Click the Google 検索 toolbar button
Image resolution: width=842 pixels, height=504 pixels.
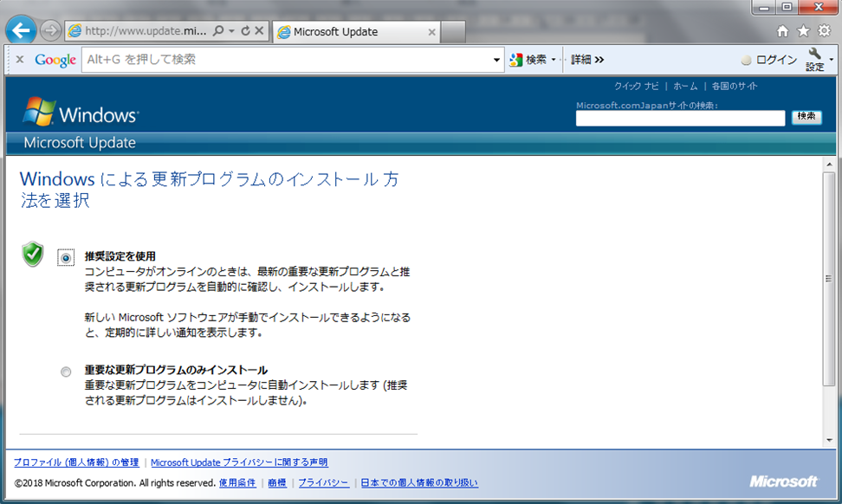pos(528,60)
